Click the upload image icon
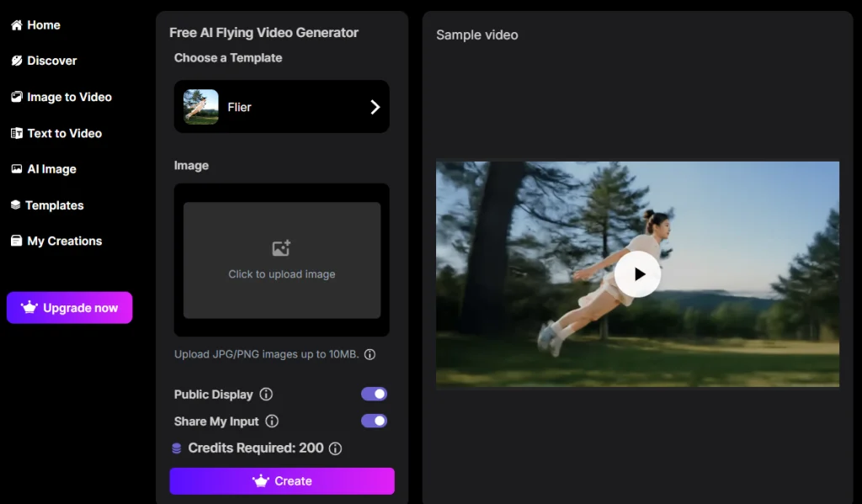 [281, 248]
